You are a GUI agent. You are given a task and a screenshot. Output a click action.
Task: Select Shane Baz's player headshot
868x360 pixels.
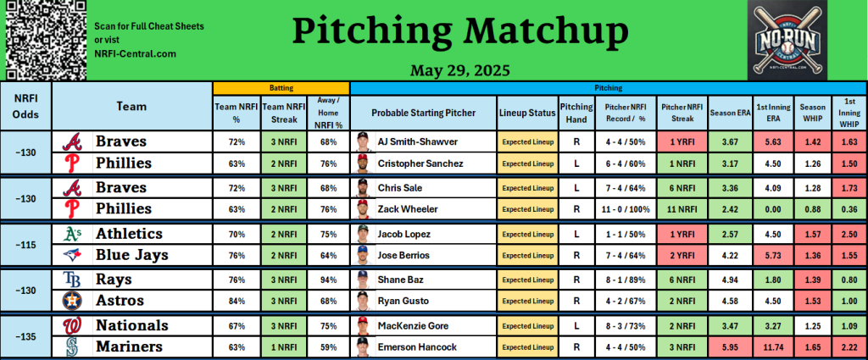click(x=363, y=280)
